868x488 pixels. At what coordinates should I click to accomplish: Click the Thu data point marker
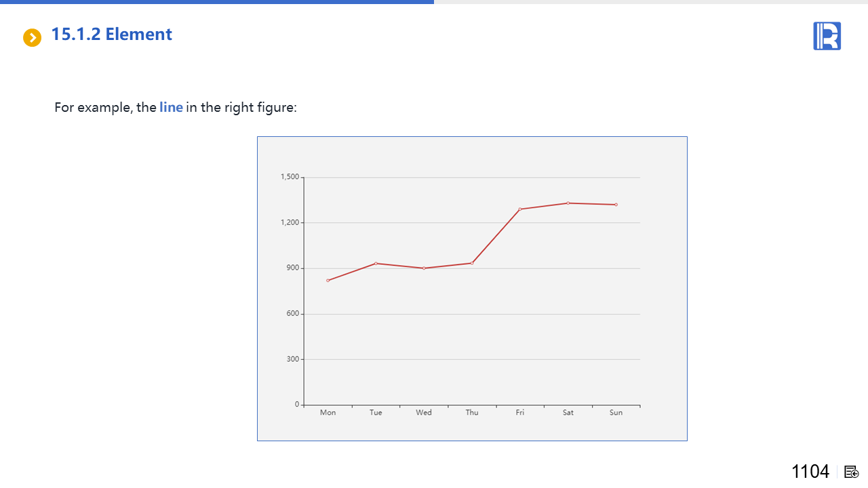472,263
